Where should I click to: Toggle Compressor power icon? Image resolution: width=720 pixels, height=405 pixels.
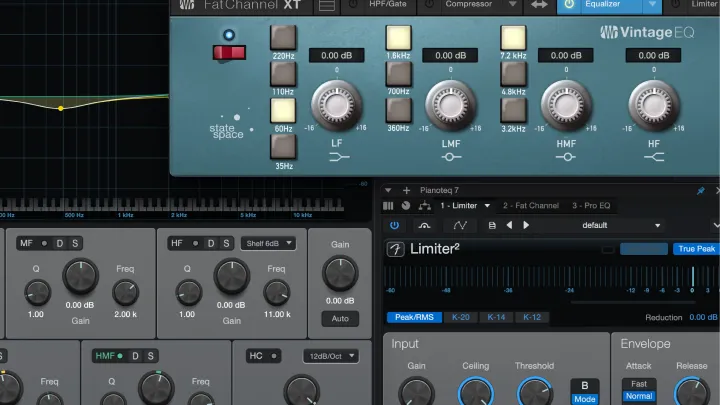coord(429,4)
